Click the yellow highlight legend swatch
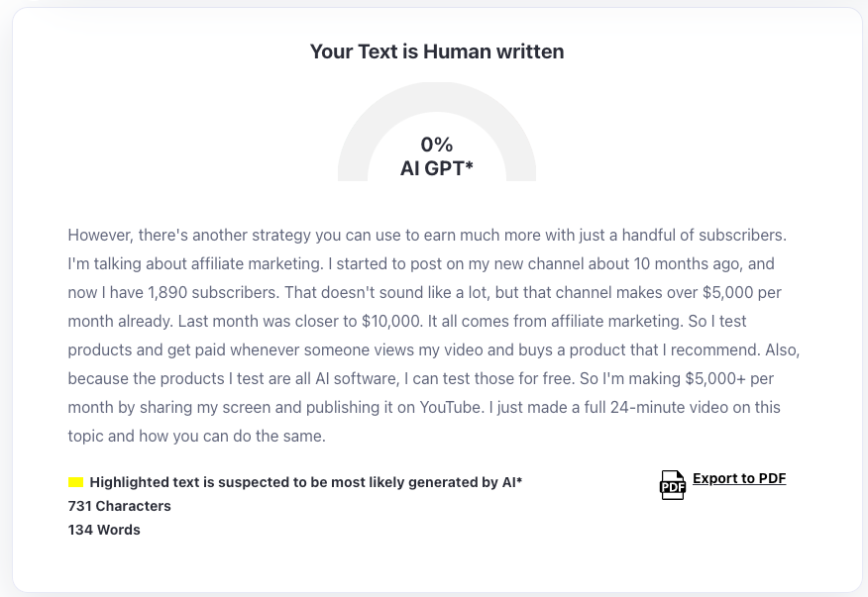 pyautogui.click(x=76, y=482)
